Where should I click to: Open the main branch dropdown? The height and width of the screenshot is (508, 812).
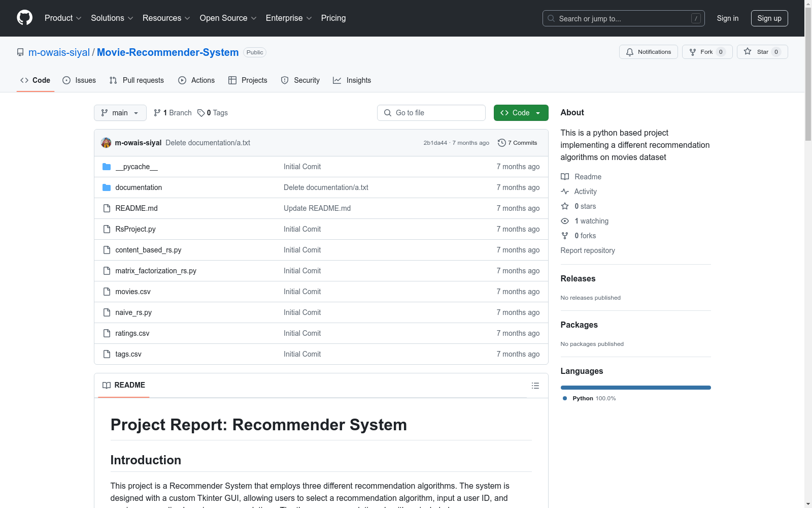[120, 113]
